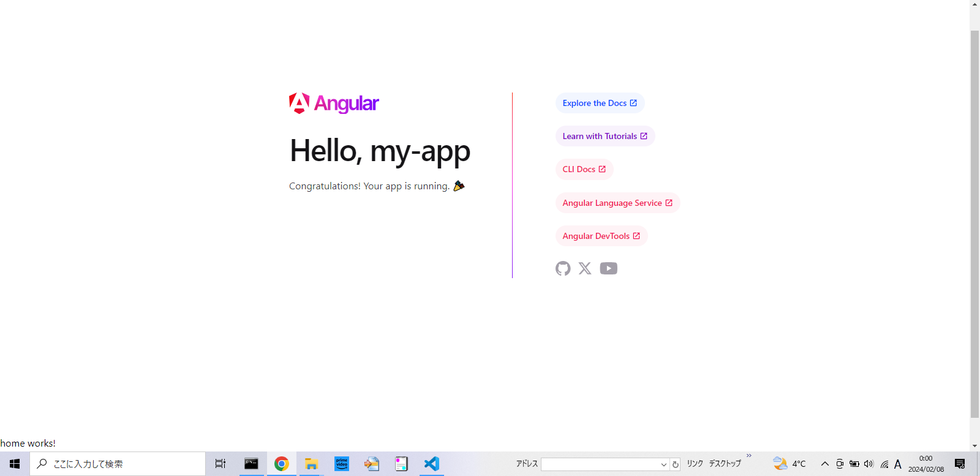Image resolution: width=980 pixels, height=476 pixels.
Task: Open the Command Prompt taskbar icon
Action: tap(251, 464)
